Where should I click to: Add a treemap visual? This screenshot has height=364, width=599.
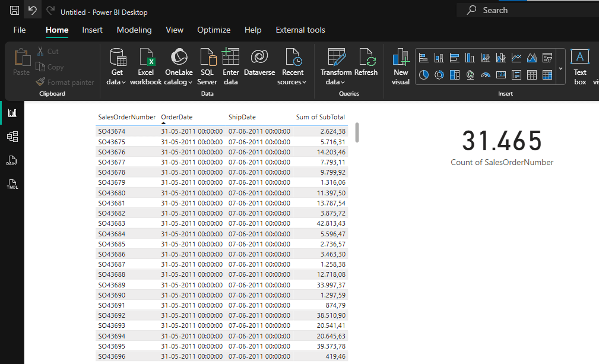pos(455,75)
